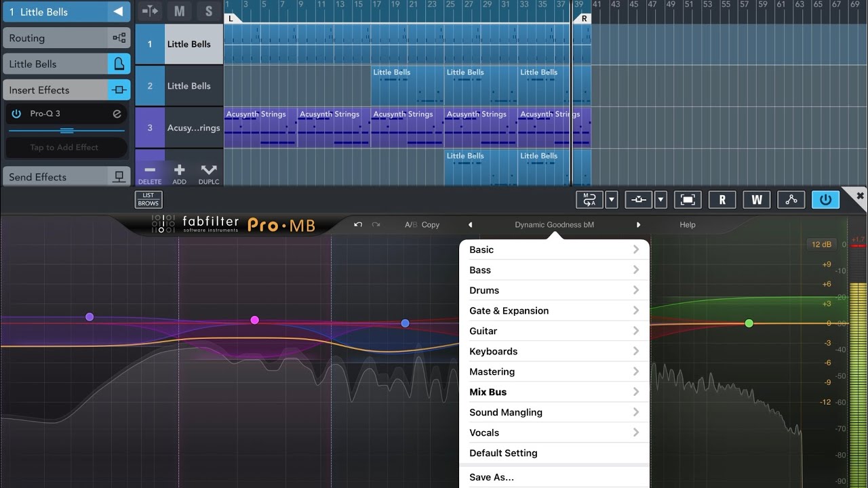Select track 2 Little Bells
Screen dimensions: 868x488
[x=180, y=86]
